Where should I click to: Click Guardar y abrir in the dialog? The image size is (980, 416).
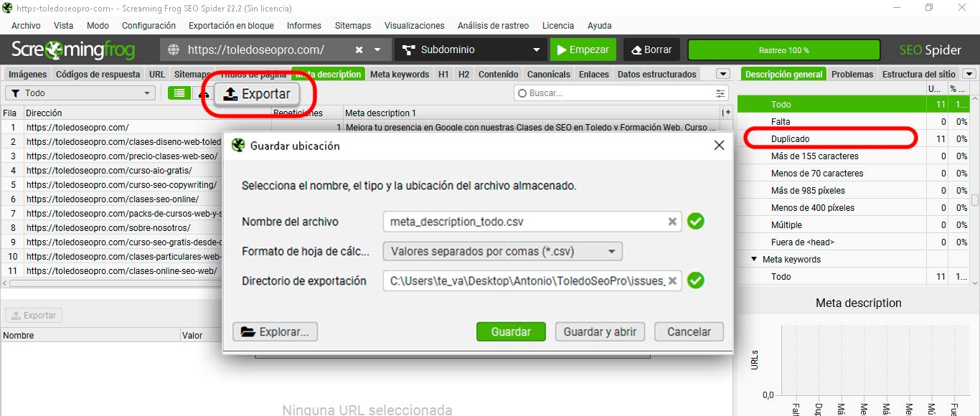coord(600,331)
